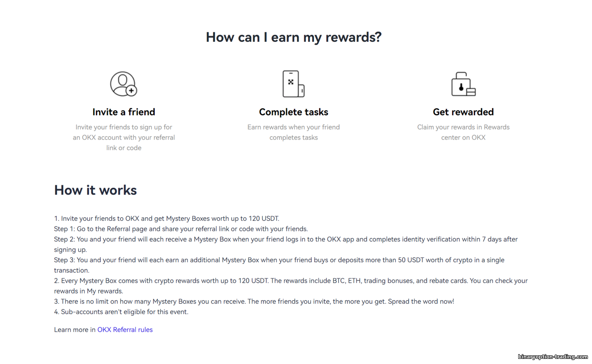
Task: Click the no limit on Mystery Boxes line
Action: pyautogui.click(x=254, y=301)
